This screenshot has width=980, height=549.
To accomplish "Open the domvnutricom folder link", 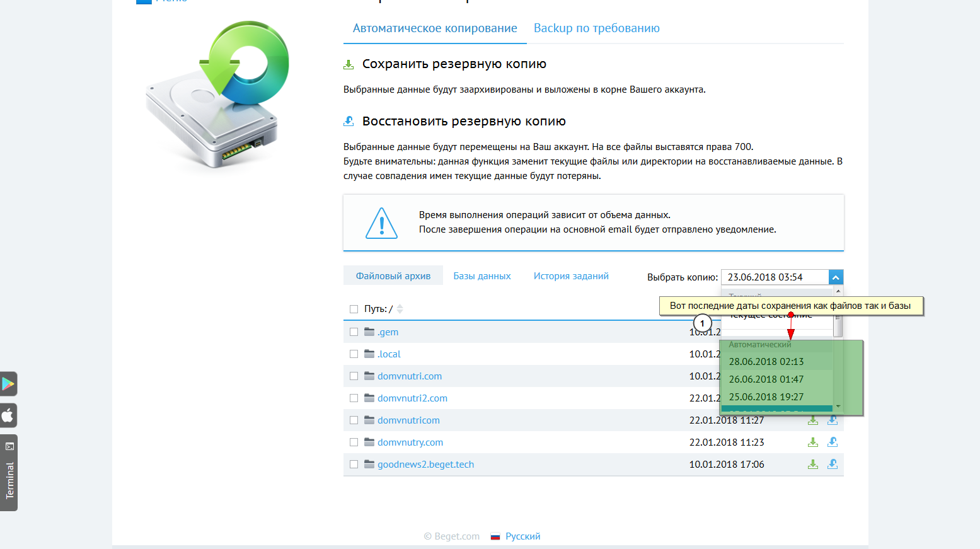I will coord(408,420).
